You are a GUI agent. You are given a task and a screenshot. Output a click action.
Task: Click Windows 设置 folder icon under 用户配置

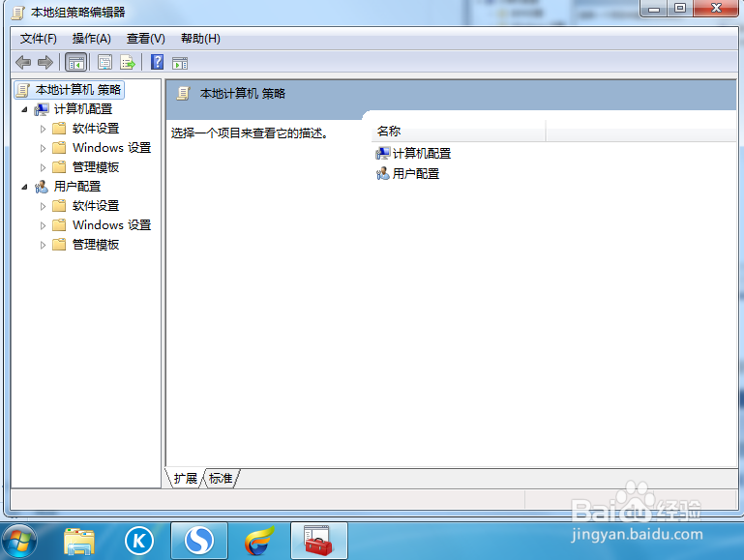click(59, 225)
